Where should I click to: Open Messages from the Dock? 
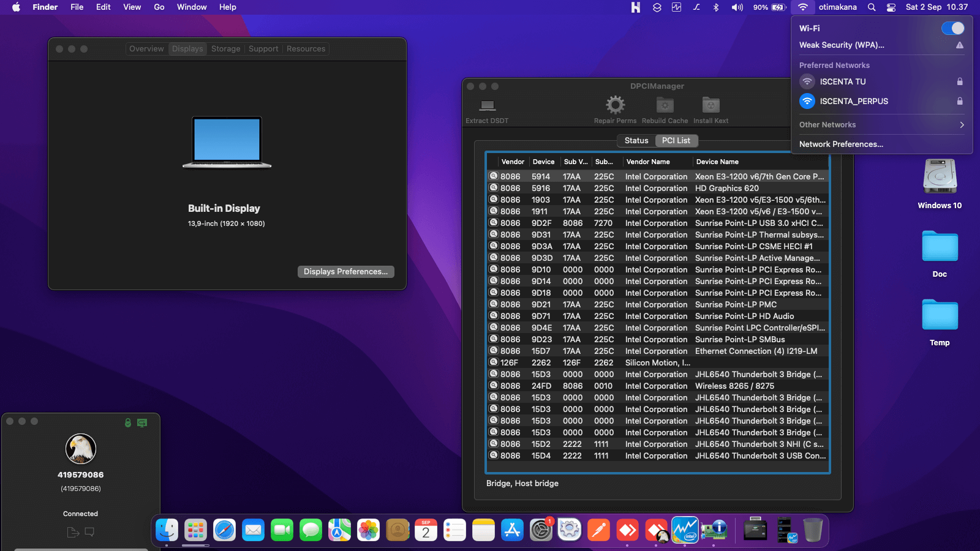[311, 530]
